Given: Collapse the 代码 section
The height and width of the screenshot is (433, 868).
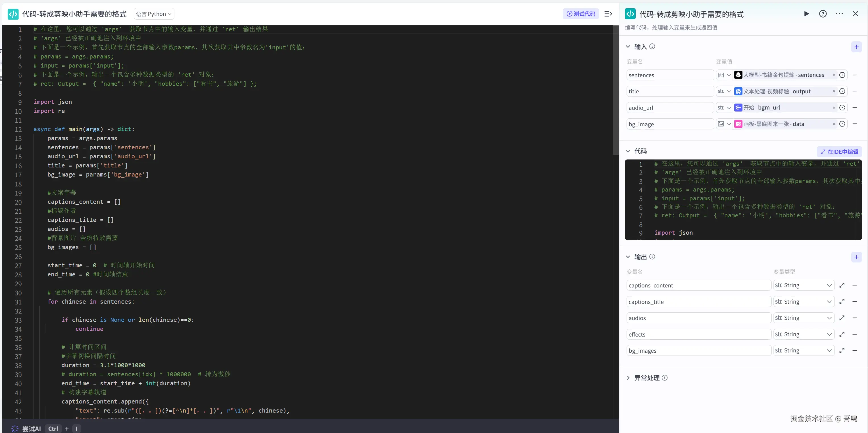Looking at the screenshot, I should click(x=628, y=151).
